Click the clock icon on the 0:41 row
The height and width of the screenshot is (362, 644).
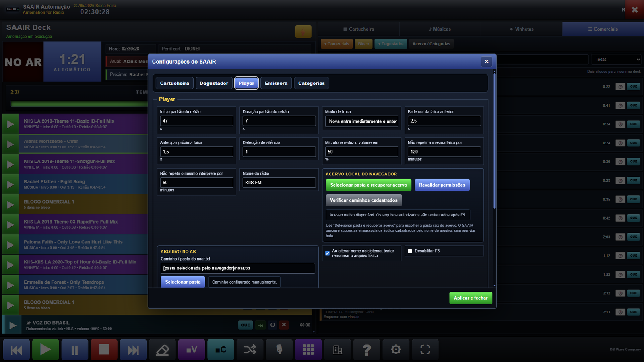pyautogui.click(x=621, y=105)
